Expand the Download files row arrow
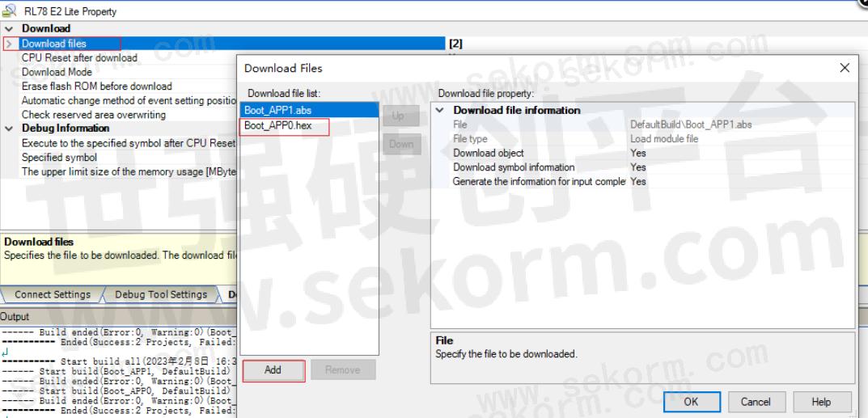Viewport: 868px width, 418px height. pos(9,44)
